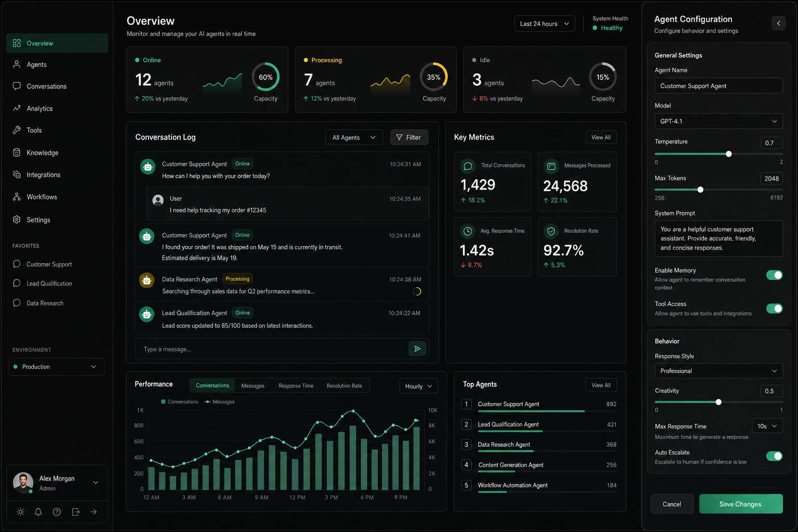Click View All in Top Agents
The height and width of the screenshot is (532, 798).
601,385
